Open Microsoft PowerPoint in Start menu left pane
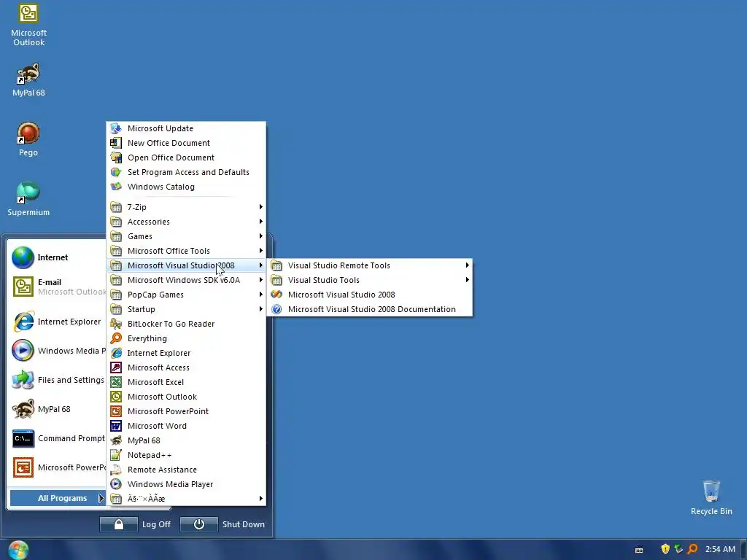The width and height of the screenshot is (747, 560). pyautogui.click(x=58, y=467)
